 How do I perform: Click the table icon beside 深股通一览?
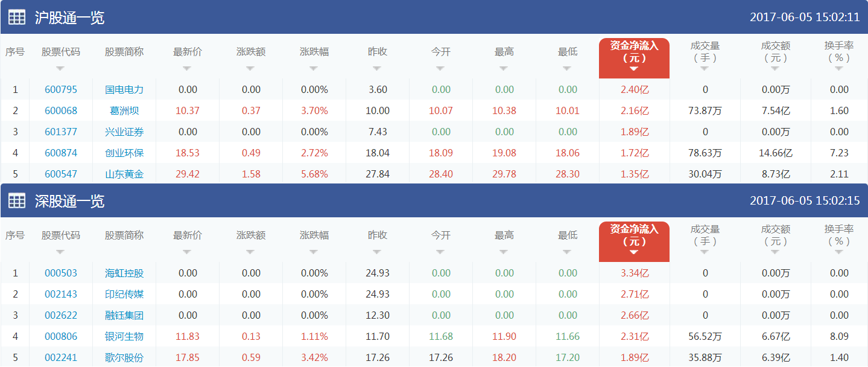click(x=16, y=201)
